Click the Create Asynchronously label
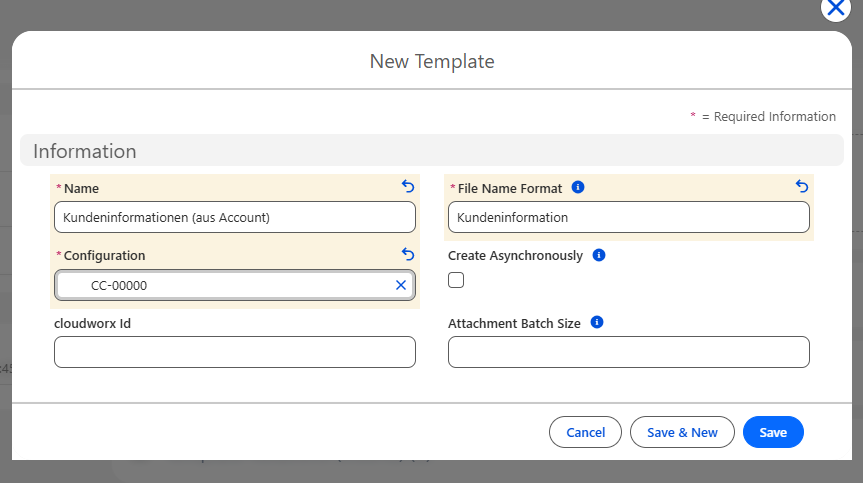 pyautogui.click(x=515, y=256)
